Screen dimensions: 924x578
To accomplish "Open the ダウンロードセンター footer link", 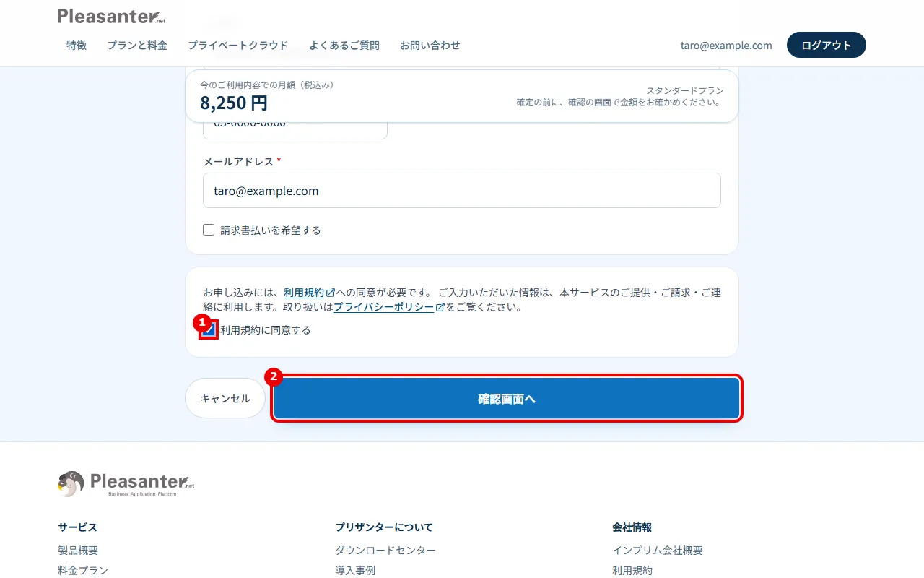I will click(385, 551).
